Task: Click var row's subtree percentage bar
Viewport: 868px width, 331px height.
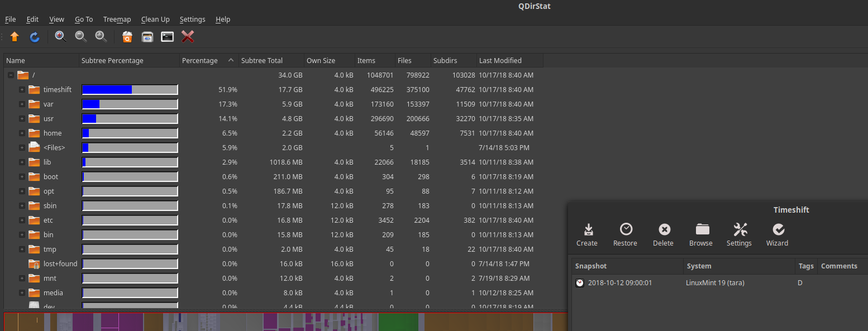Action: 130,104
